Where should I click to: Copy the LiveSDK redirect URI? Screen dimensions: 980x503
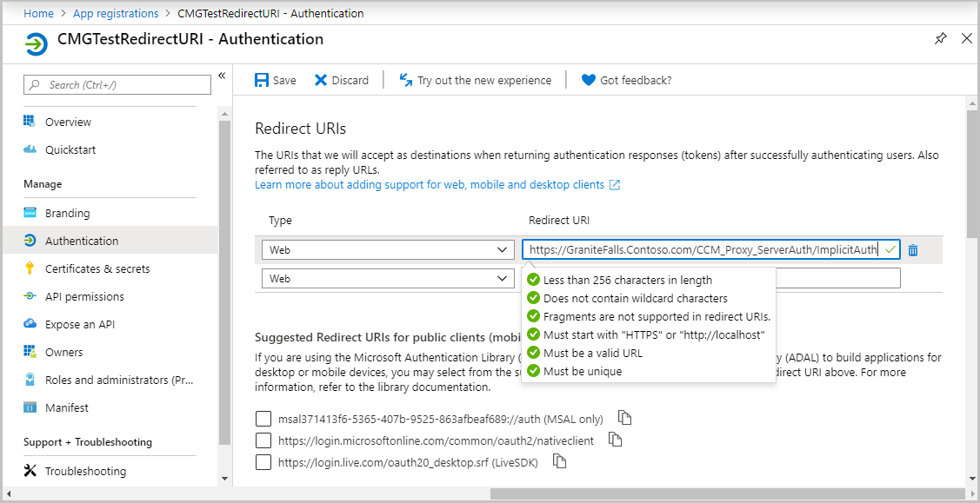click(560, 461)
